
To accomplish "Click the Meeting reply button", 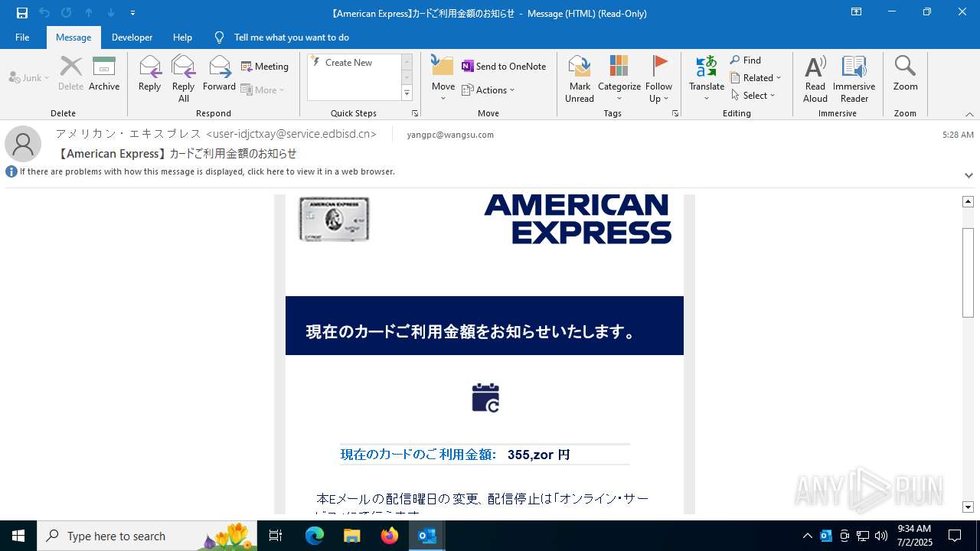I will coord(265,67).
